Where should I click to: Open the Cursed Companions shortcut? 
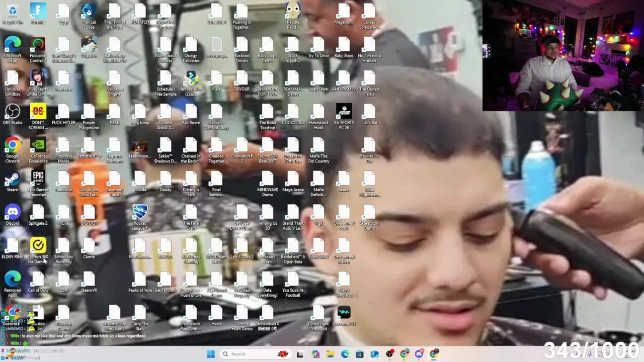[369, 16]
